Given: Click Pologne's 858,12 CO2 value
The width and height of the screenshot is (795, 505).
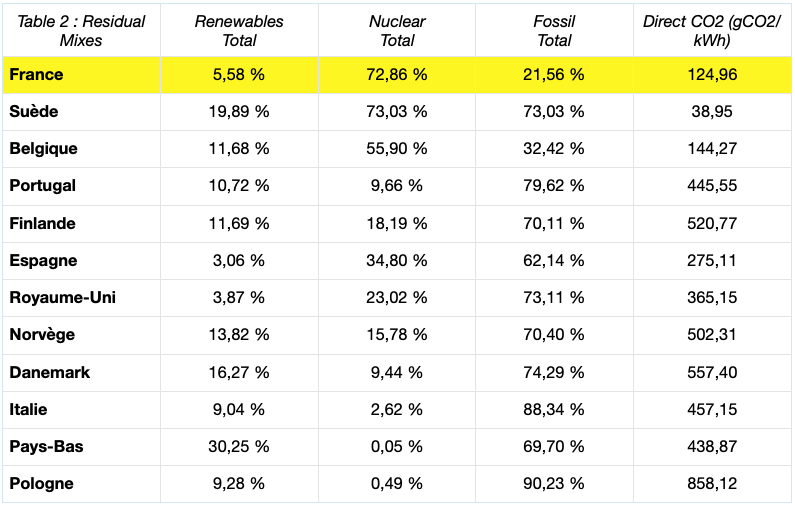Looking at the screenshot, I should 712,483.
